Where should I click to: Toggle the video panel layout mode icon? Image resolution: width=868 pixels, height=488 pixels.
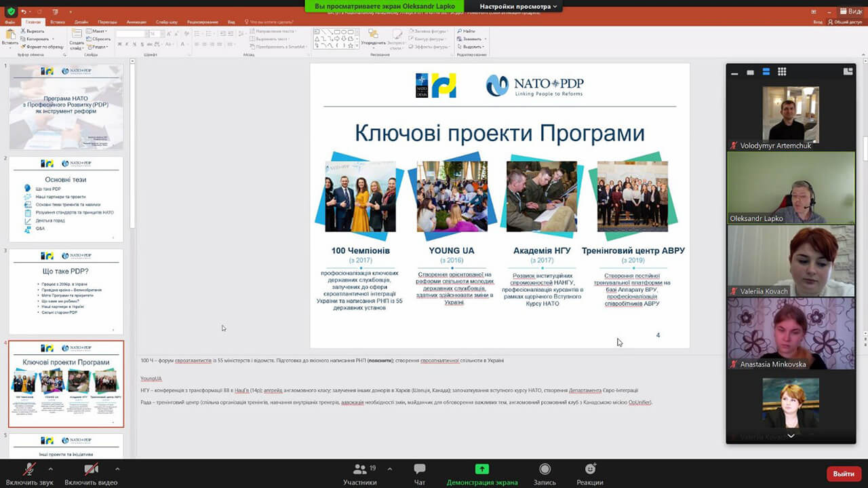pos(848,71)
